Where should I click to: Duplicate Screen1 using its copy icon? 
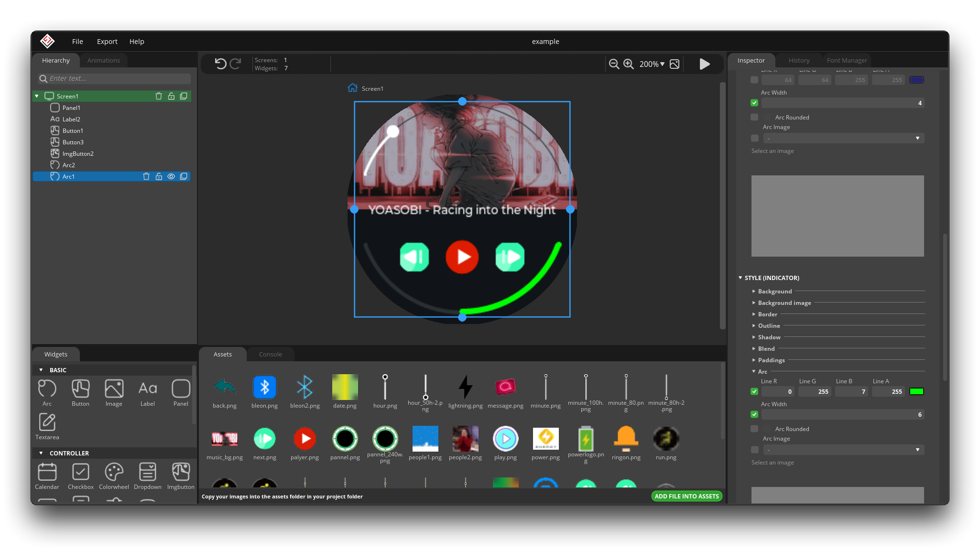[x=184, y=96]
